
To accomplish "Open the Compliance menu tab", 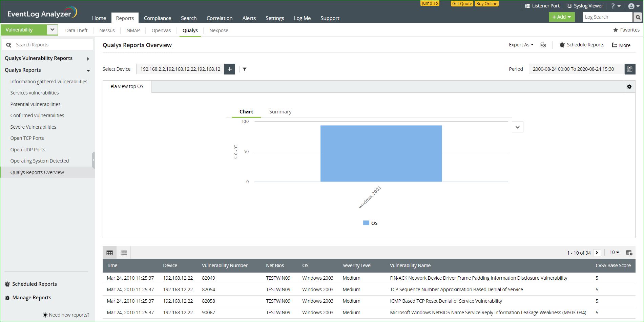I will (x=157, y=18).
